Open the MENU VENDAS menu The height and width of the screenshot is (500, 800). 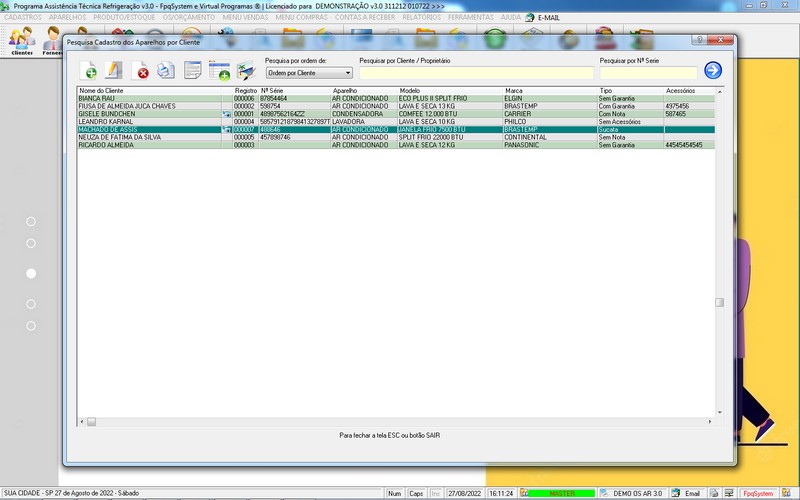(x=245, y=17)
